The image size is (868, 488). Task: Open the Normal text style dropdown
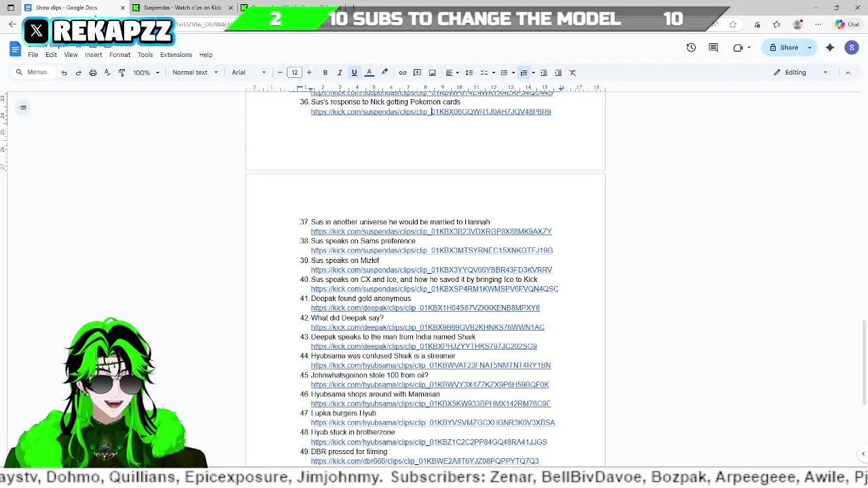[x=195, y=73]
